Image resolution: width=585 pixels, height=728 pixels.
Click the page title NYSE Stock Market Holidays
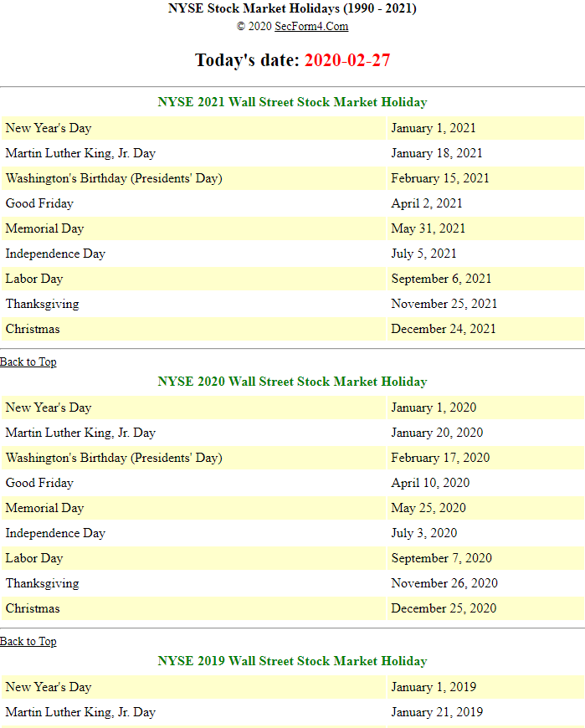(292, 8)
